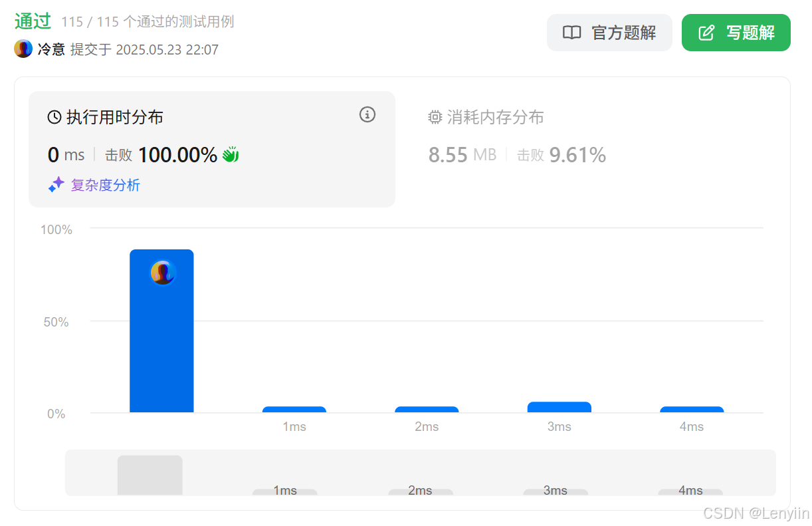
Task: Click the 100% y-axis label
Action: tap(56, 229)
